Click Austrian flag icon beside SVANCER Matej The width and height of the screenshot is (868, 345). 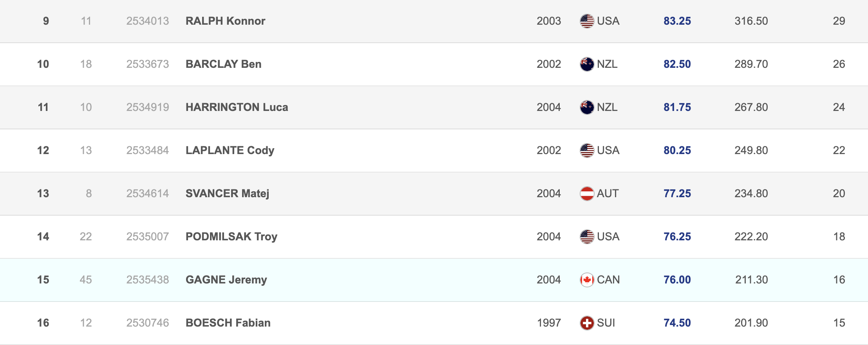pyautogui.click(x=587, y=194)
